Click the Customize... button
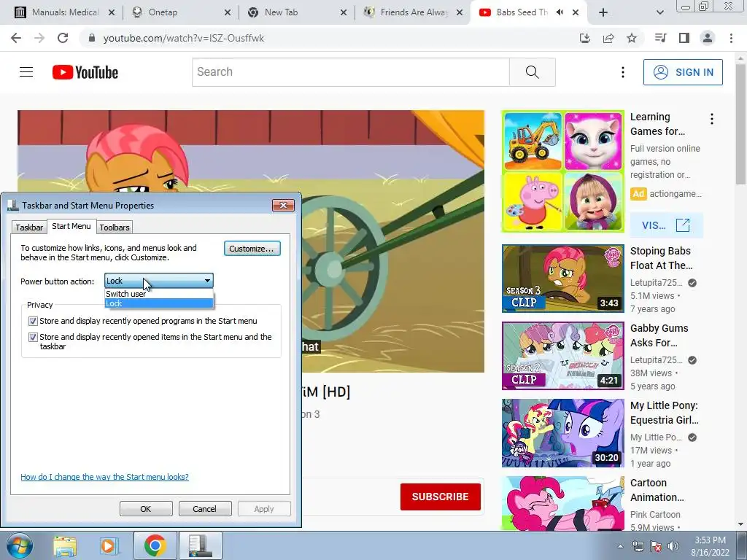747x560 pixels. click(252, 249)
